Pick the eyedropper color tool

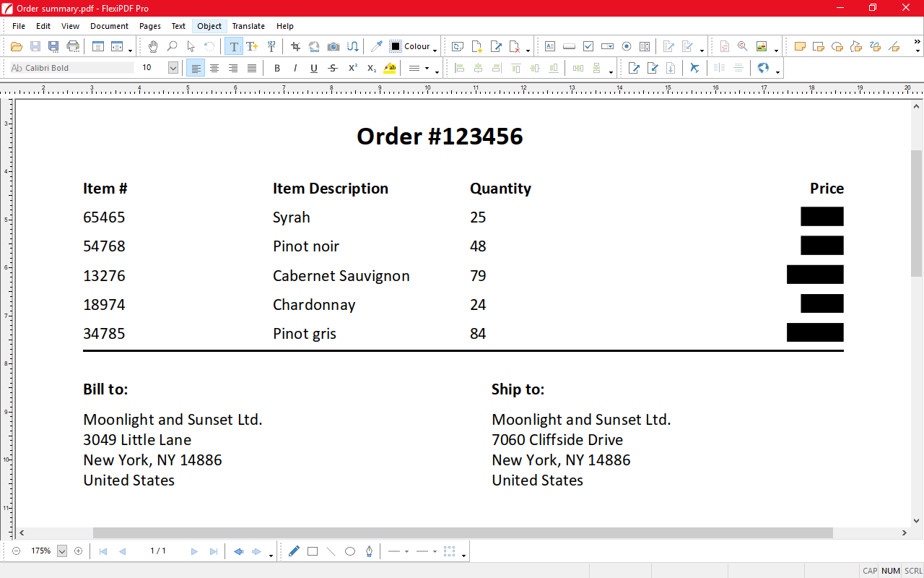376,46
